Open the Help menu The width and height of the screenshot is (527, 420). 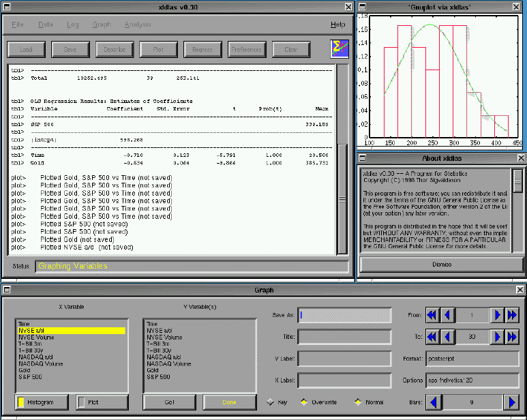coord(337,25)
